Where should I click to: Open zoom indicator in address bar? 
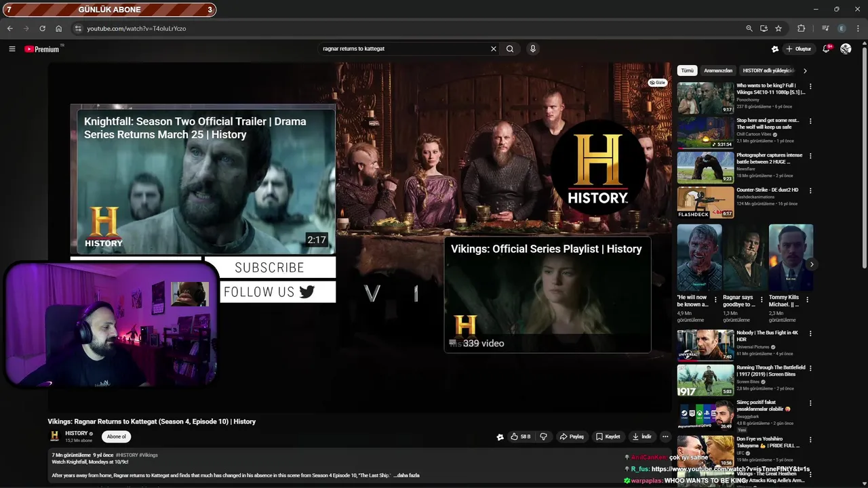tap(749, 28)
